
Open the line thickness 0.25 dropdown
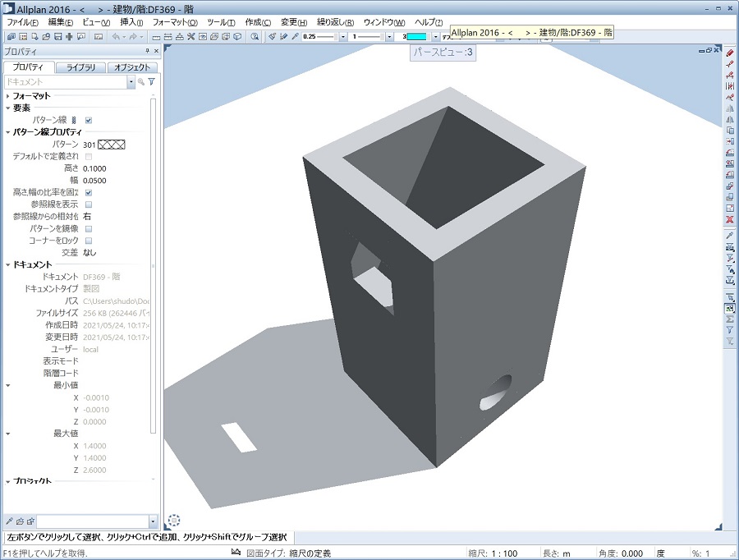343,37
